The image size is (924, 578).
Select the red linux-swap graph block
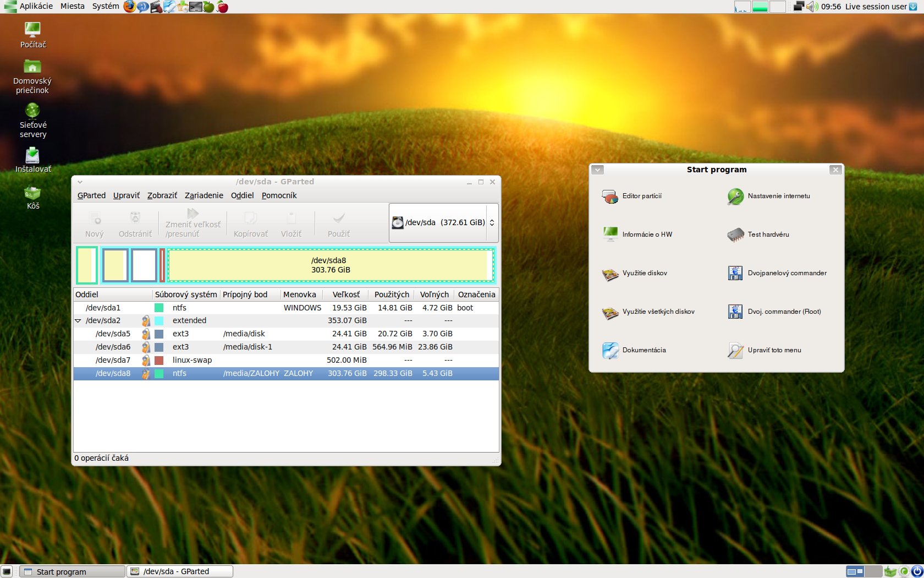pyautogui.click(x=162, y=265)
